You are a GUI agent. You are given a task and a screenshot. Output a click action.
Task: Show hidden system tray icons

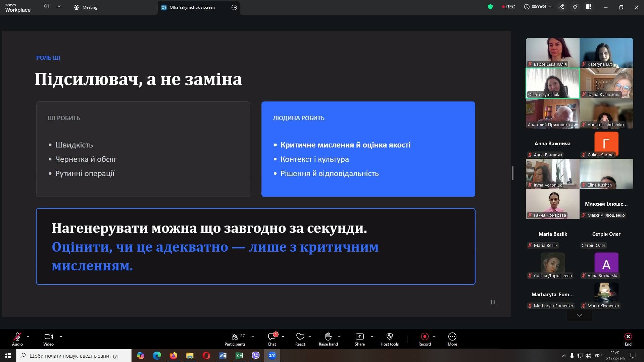coord(564,356)
